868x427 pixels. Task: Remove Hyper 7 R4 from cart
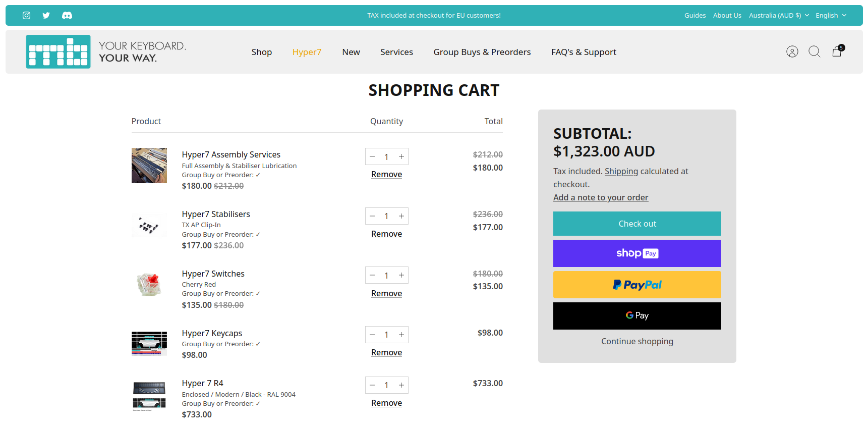387,403
